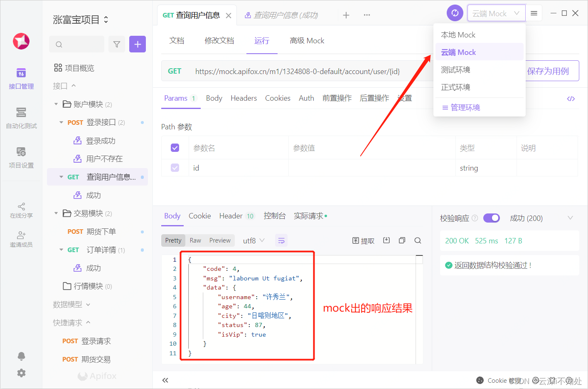Switch to the 高级 Mock tab
Viewport: 588px width, 389px height.
click(307, 41)
